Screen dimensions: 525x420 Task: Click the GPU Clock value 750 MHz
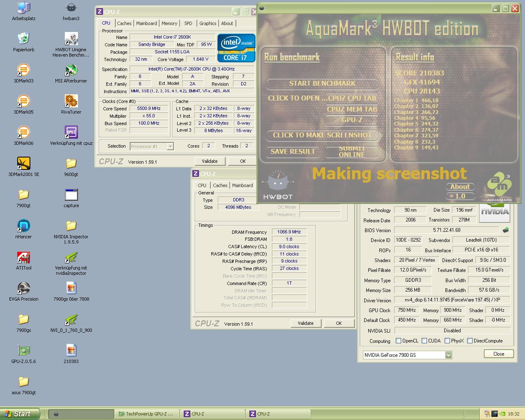click(406, 310)
